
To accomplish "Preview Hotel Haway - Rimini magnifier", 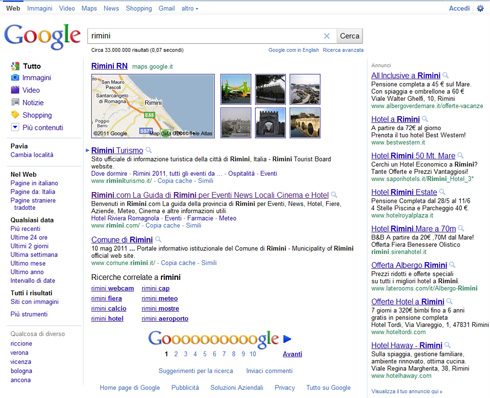I will click(447, 345).
